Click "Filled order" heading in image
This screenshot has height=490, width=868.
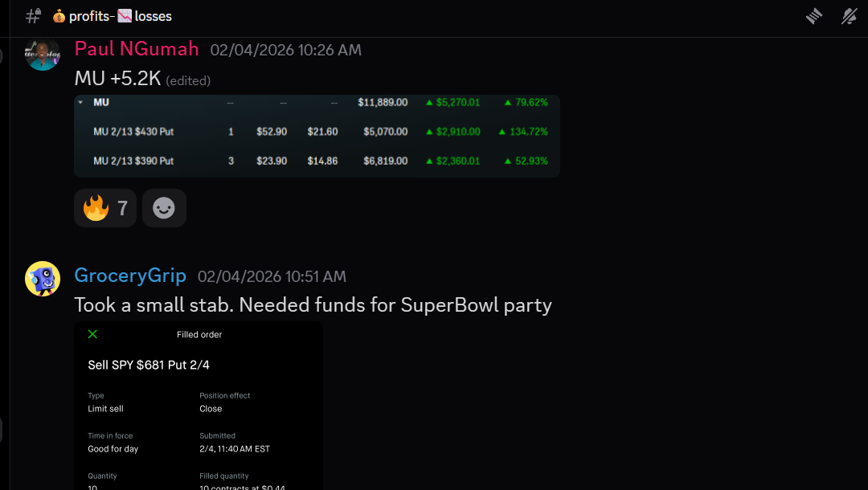[x=199, y=335]
